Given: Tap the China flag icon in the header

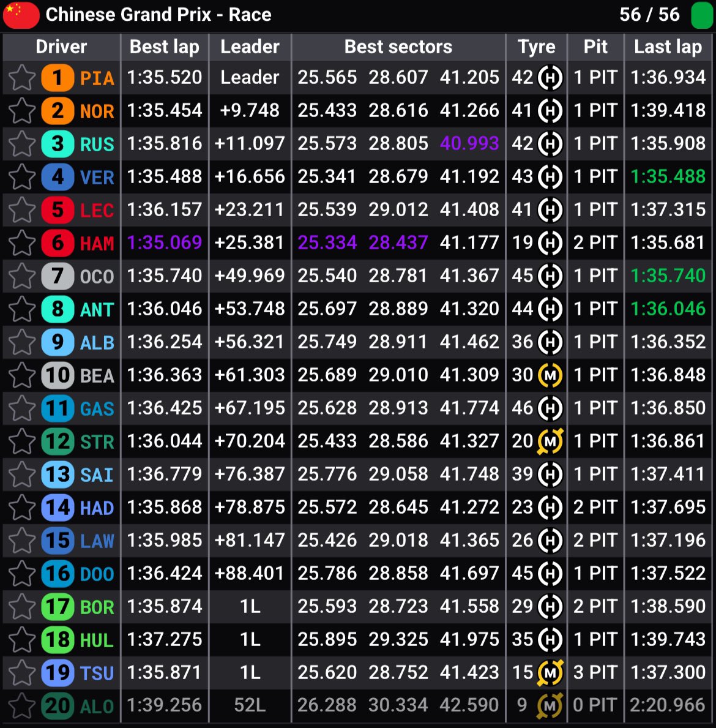Looking at the screenshot, I should (21, 15).
